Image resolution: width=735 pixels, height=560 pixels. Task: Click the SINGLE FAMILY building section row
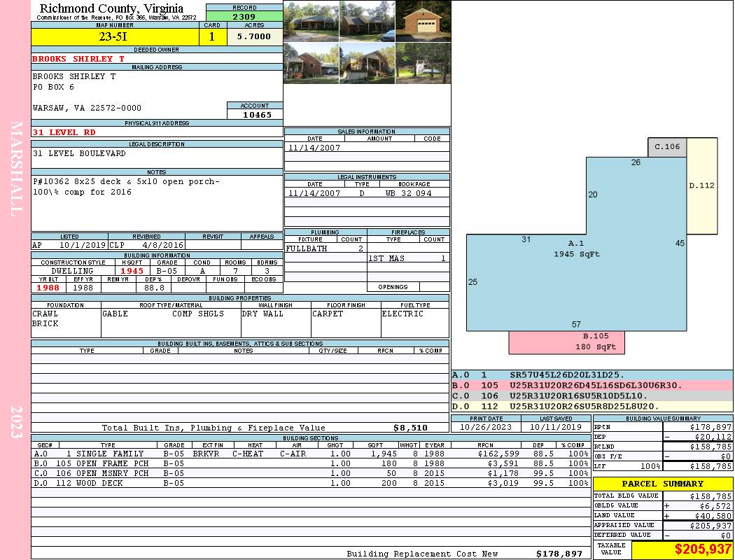click(x=310, y=454)
